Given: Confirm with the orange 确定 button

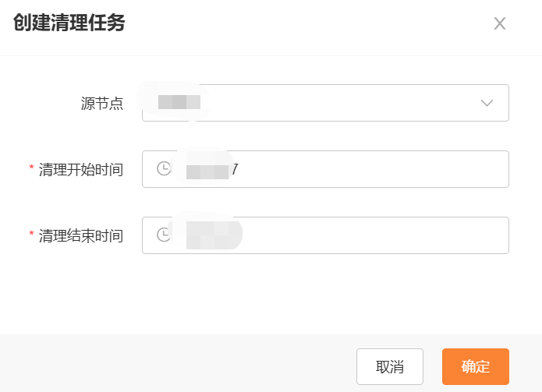Looking at the screenshot, I should [x=475, y=366].
